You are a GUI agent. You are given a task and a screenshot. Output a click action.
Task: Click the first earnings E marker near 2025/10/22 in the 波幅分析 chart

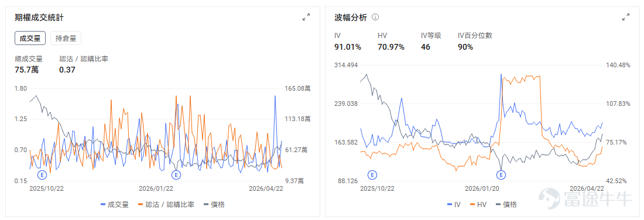[372, 175]
